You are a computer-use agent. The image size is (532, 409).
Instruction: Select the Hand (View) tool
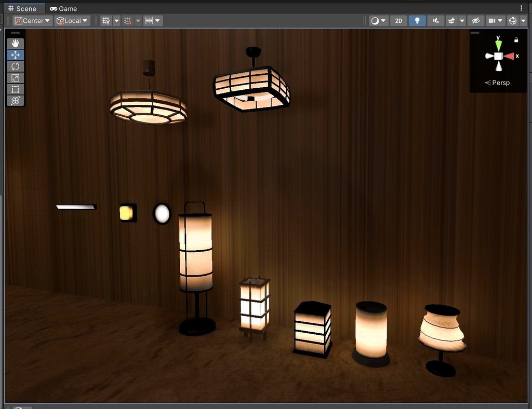tap(15, 44)
